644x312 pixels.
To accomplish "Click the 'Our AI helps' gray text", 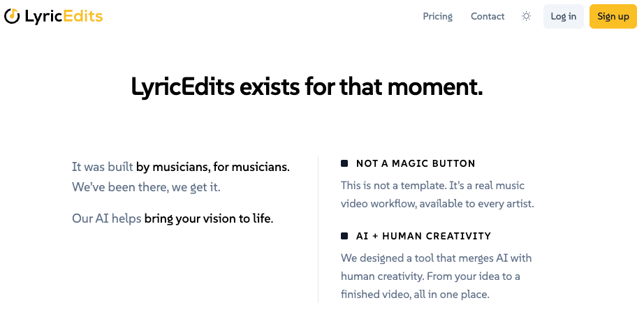I will point(107,218).
